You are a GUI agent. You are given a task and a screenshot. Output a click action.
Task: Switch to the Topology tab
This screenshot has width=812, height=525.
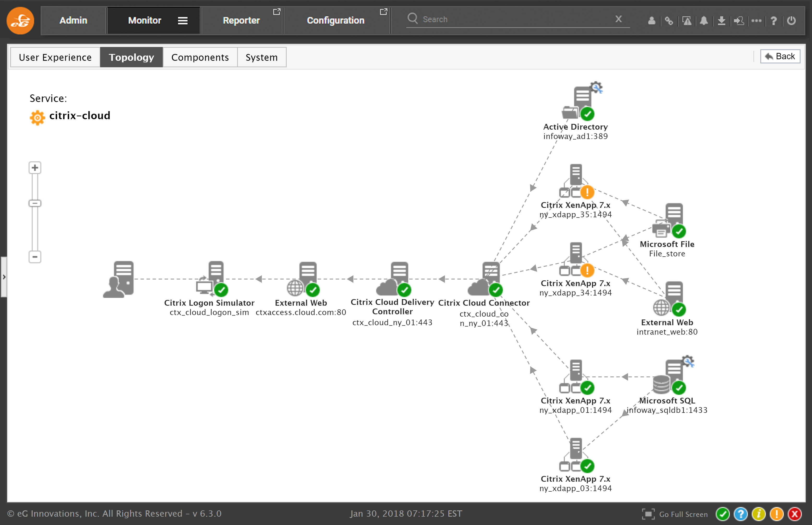(x=131, y=57)
